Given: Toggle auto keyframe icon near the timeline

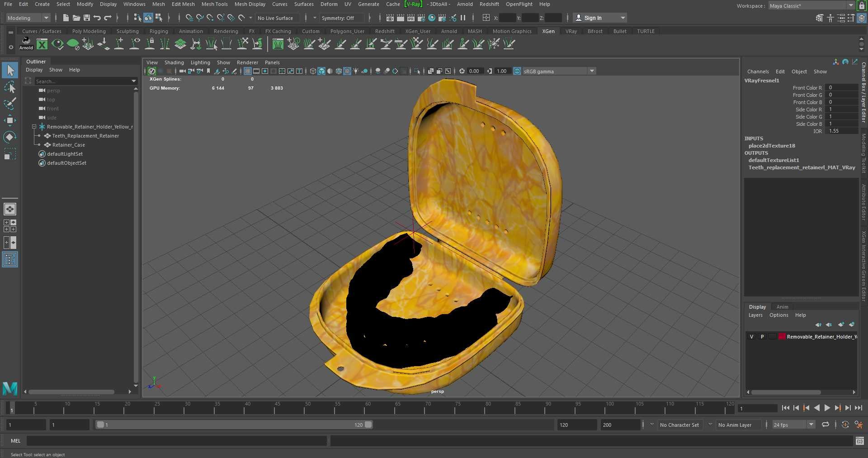Looking at the screenshot, I should (845, 425).
